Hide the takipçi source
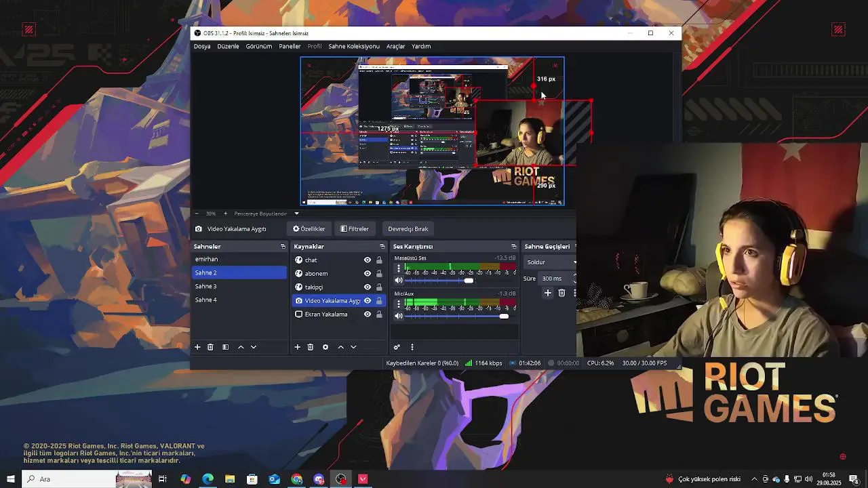 coord(368,287)
